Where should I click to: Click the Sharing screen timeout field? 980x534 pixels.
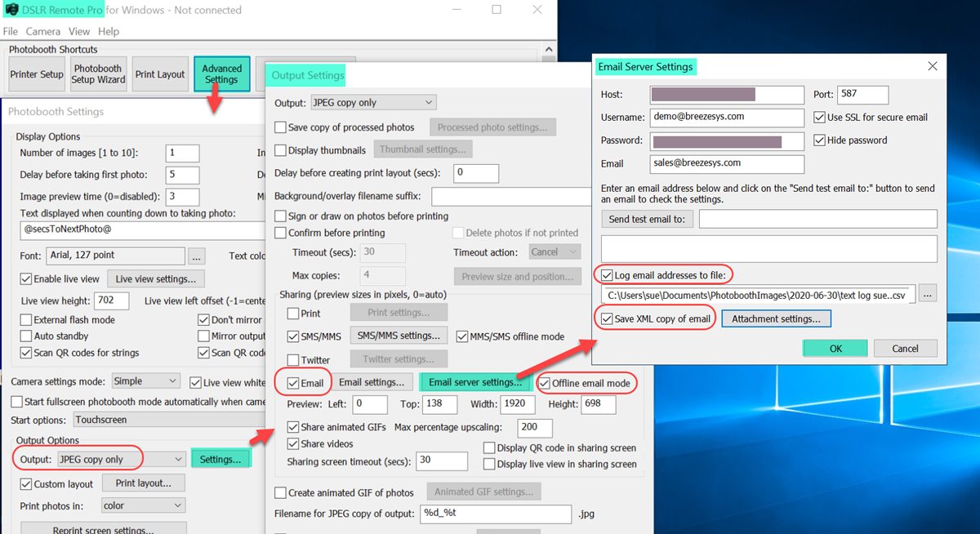(x=442, y=461)
